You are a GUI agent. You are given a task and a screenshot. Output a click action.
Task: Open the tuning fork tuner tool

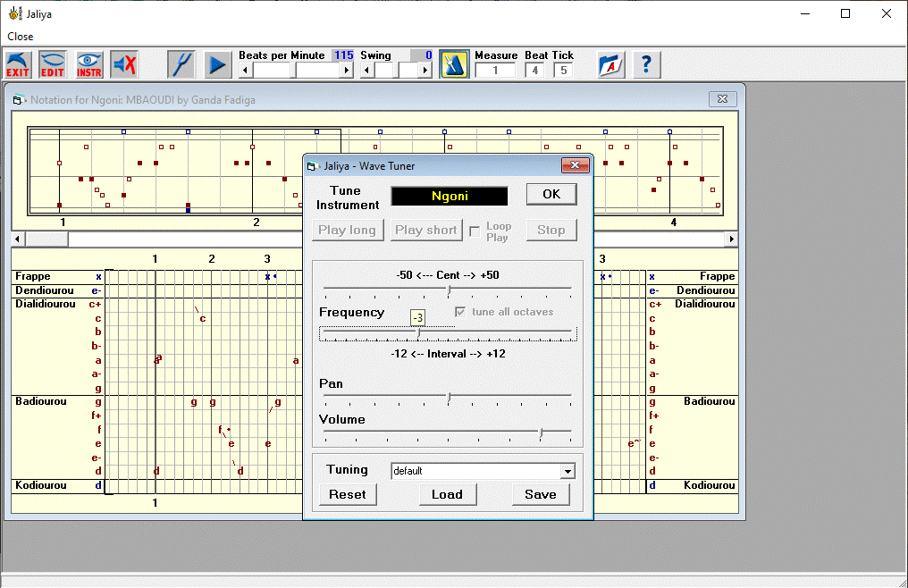tap(181, 64)
